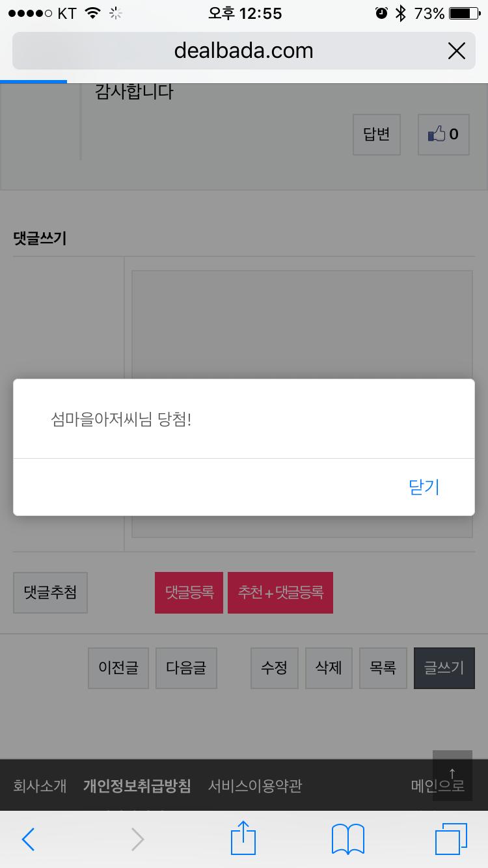Go to previous post 이전글

coord(118,668)
